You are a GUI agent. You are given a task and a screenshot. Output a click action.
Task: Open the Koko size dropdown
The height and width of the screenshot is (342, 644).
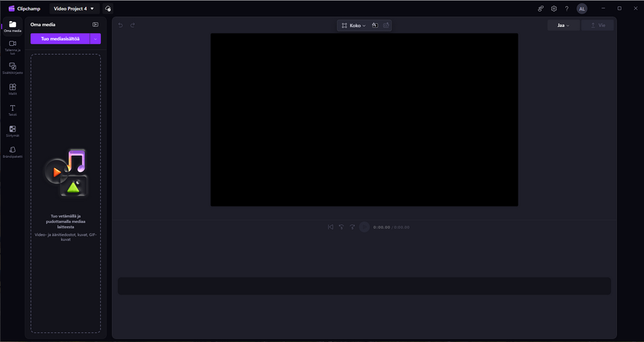pyautogui.click(x=354, y=26)
